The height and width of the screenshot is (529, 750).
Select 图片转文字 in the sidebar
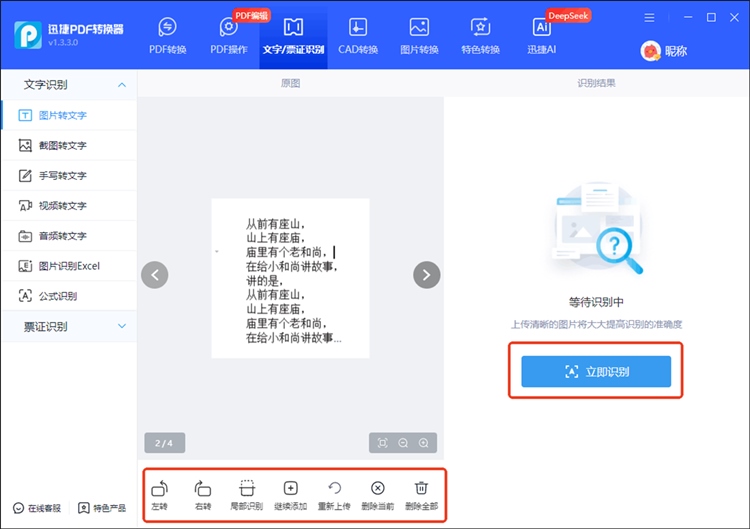click(x=70, y=115)
